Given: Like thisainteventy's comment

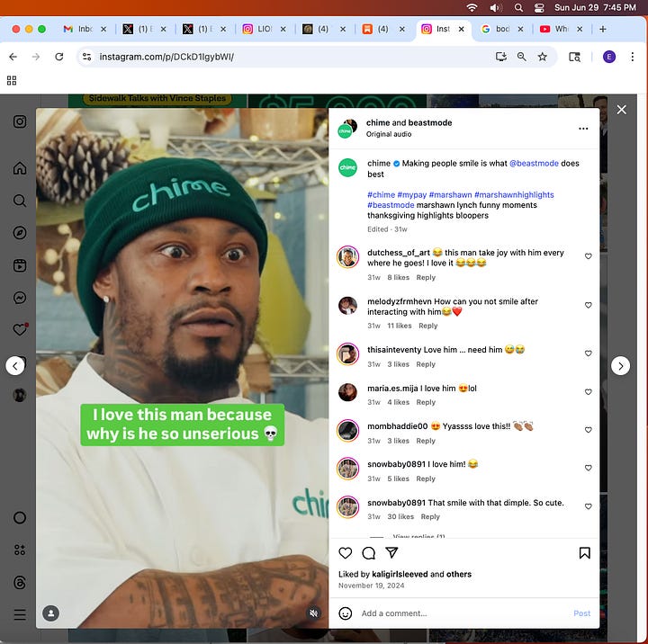Looking at the screenshot, I should coord(588,353).
